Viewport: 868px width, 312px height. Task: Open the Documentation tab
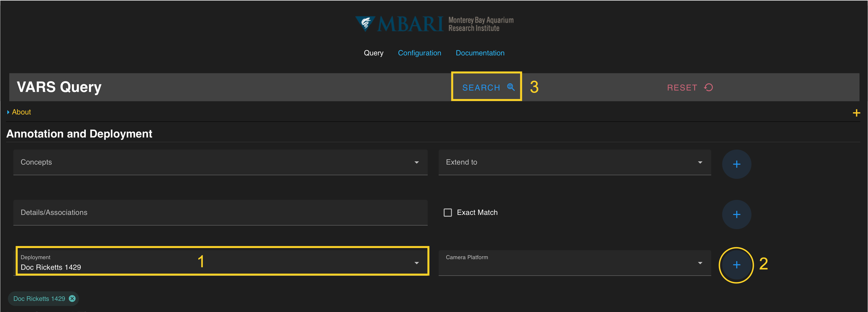(x=480, y=53)
